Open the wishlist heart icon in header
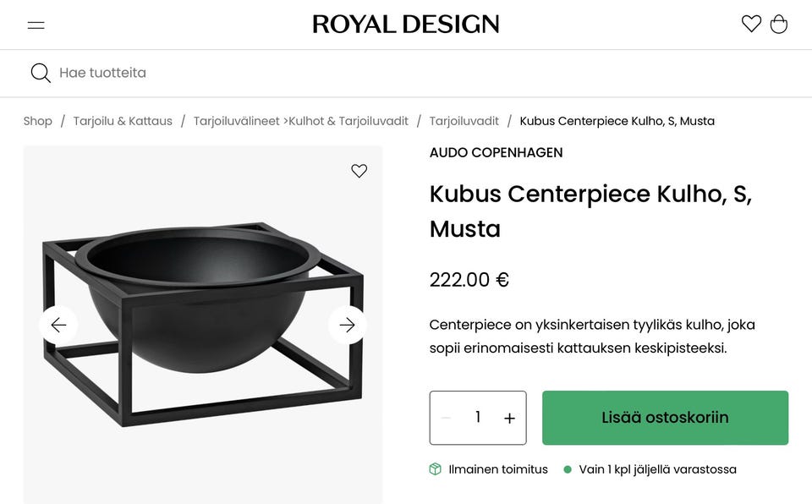Image resolution: width=812 pixels, height=504 pixels. [x=751, y=24]
